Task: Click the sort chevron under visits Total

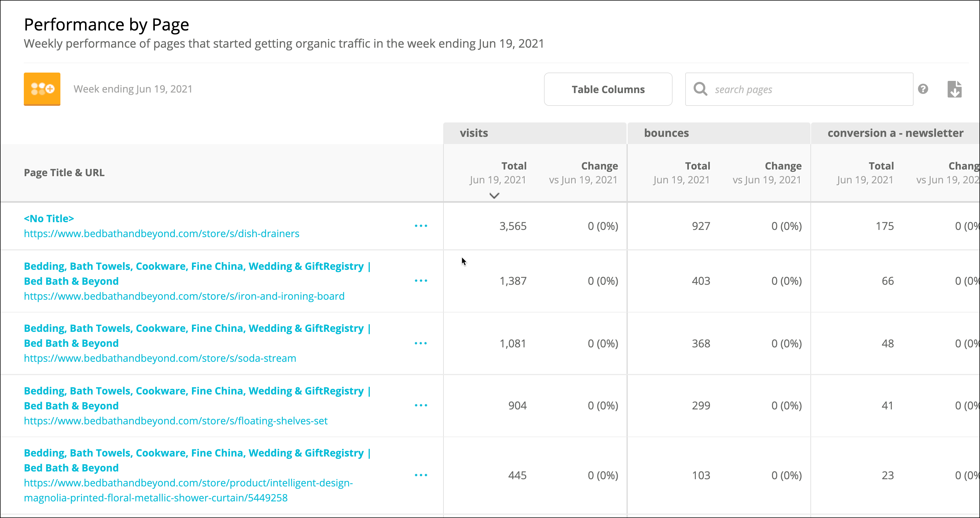Action: pos(494,196)
